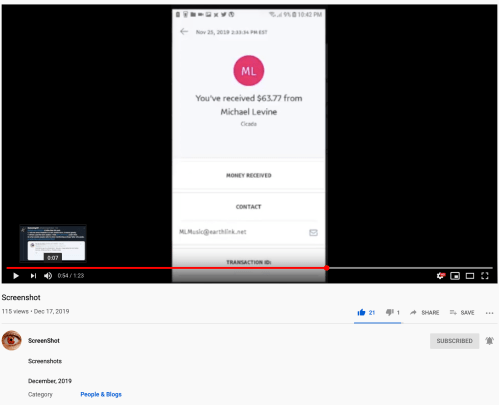The height and width of the screenshot is (405, 499).
Task: Click the TRANSACTION ID label
Action: pyautogui.click(x=249, y=262)
